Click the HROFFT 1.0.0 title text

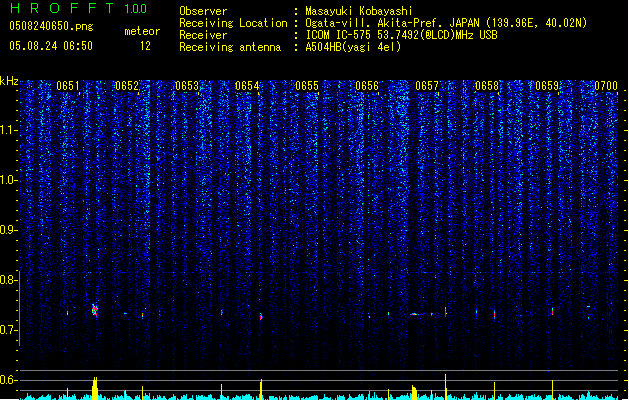78,8
